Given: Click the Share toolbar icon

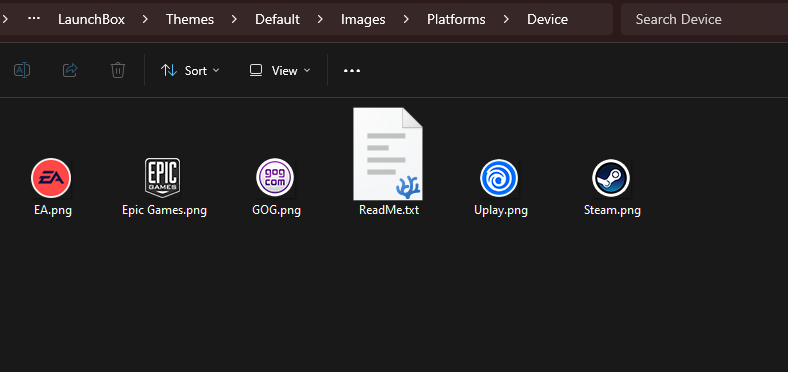Looking at the screenshot, I should point(70,70).
